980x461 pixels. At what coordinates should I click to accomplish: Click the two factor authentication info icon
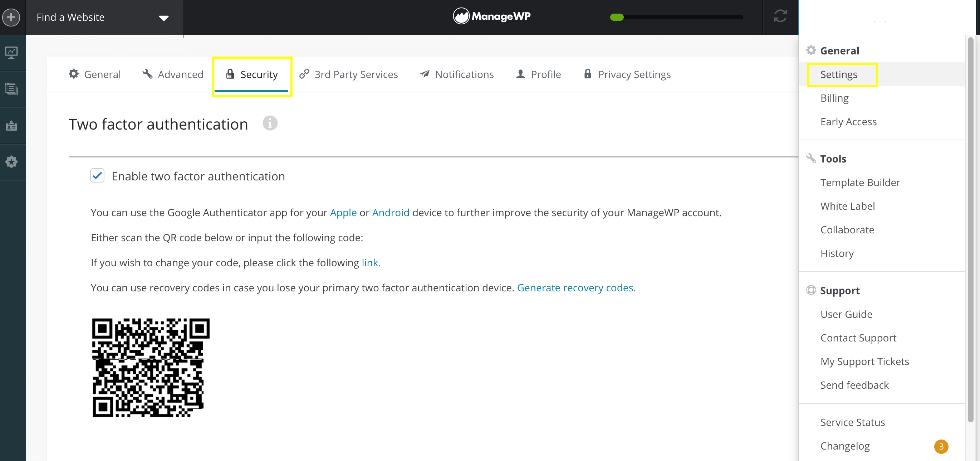(x=270, y=123)
